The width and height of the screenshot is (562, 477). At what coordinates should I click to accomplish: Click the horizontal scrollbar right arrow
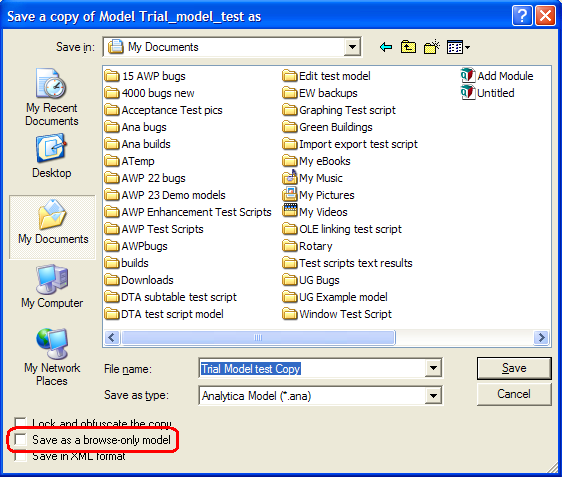pyautogui.click(x=541, y=337)
